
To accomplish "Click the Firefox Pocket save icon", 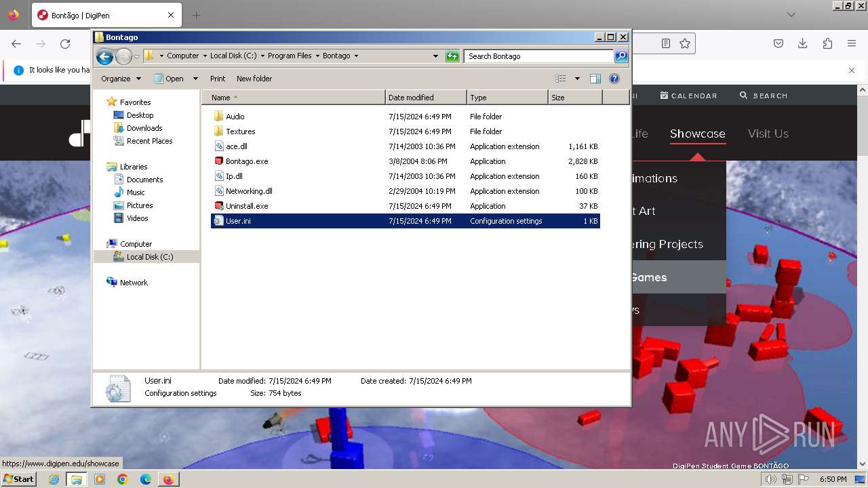I will (778, 43).
